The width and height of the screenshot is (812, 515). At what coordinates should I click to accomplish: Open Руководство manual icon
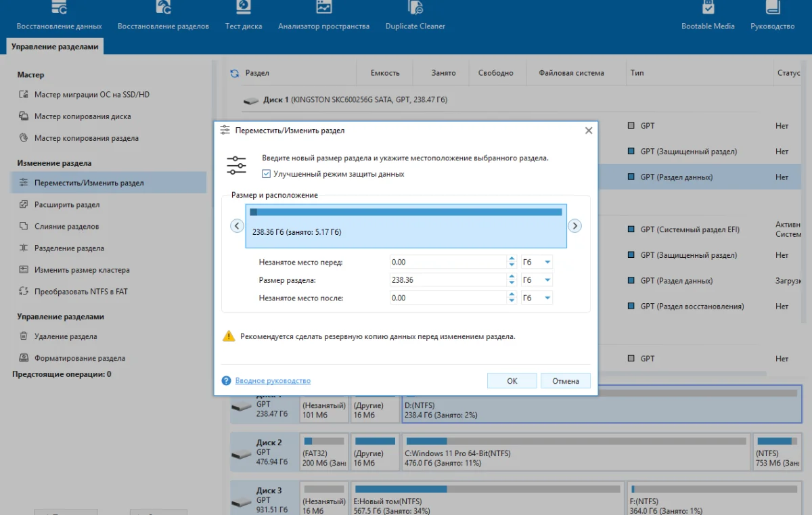click(x=772, y=16)
